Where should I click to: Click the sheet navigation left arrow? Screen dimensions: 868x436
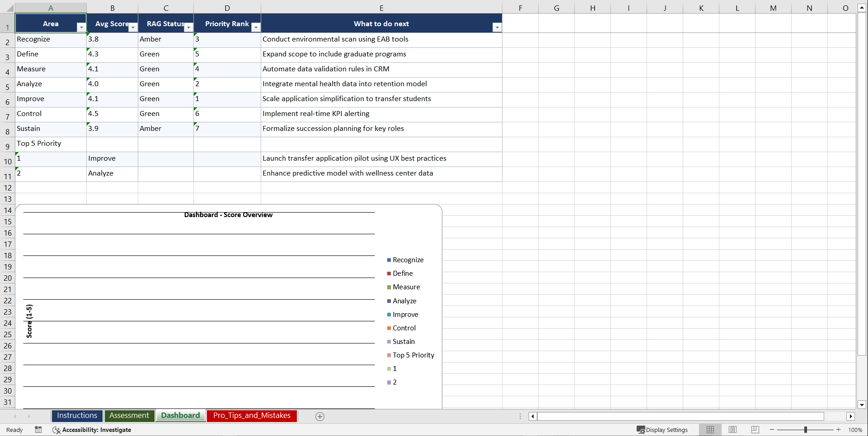tap(15, 416)
